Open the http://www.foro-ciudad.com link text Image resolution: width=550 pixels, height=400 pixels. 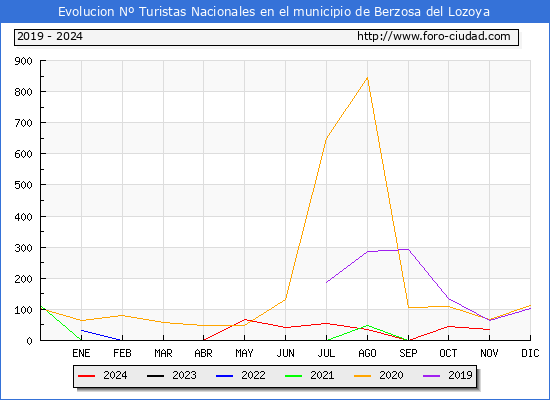tap(434, 36)
